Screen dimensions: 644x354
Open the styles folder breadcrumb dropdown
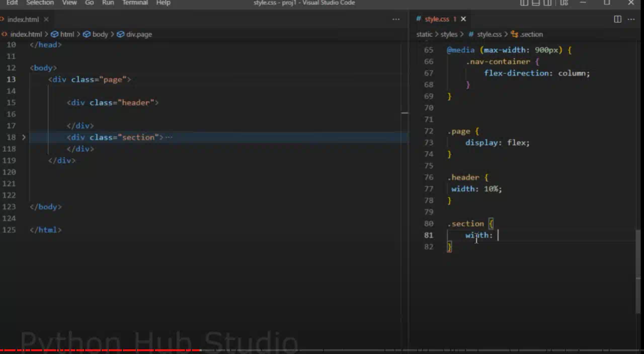449,34
